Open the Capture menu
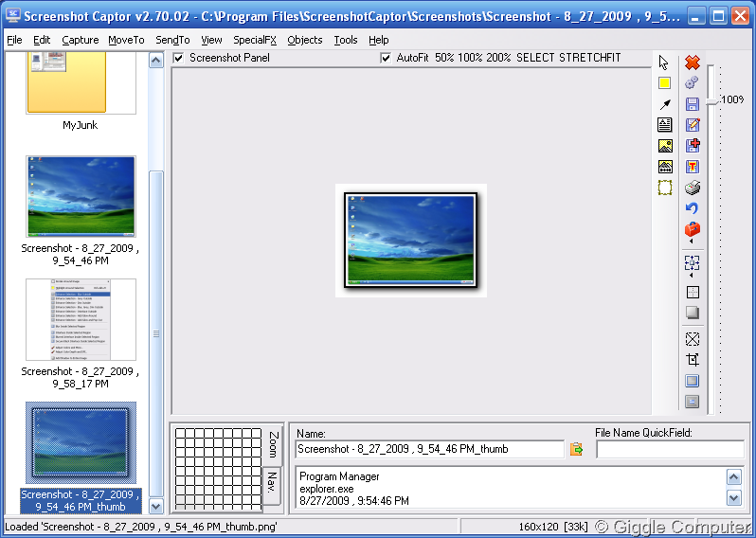 pos(80,40)
